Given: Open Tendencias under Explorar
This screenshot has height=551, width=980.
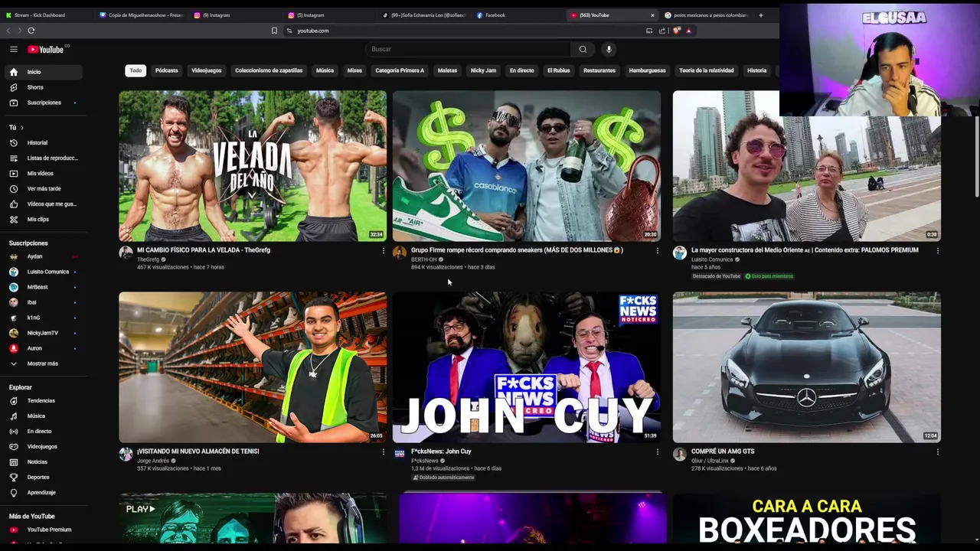Looking at the screenshot, I should [42, 400].
